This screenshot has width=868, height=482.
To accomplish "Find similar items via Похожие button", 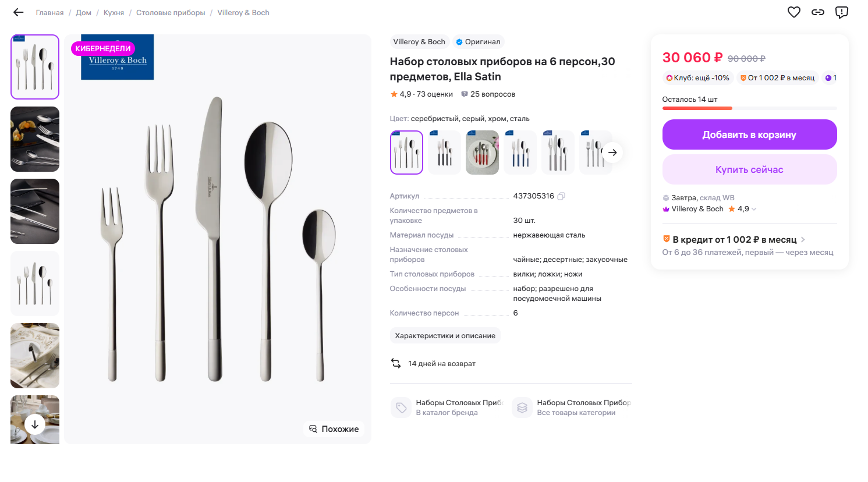I will (334, 429).
